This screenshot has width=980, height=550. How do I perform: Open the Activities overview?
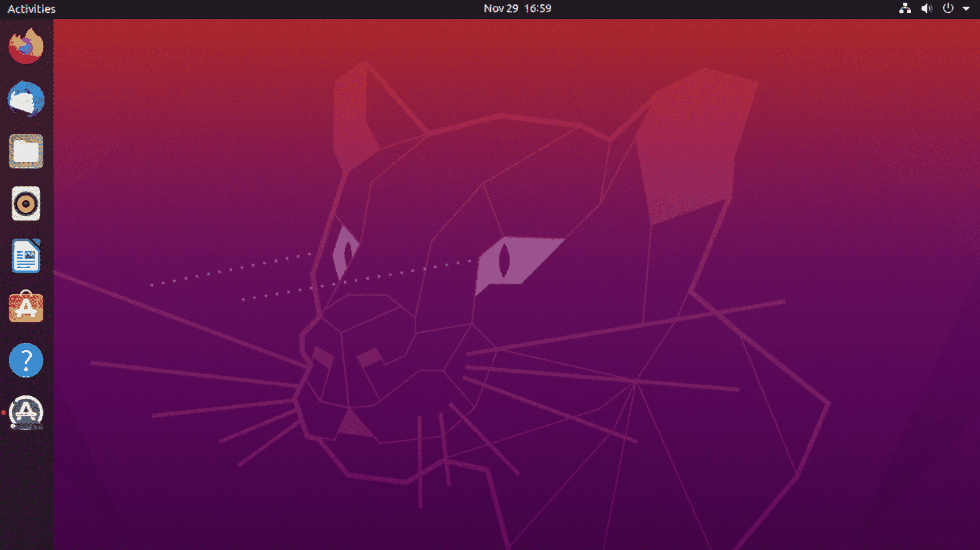32,9
